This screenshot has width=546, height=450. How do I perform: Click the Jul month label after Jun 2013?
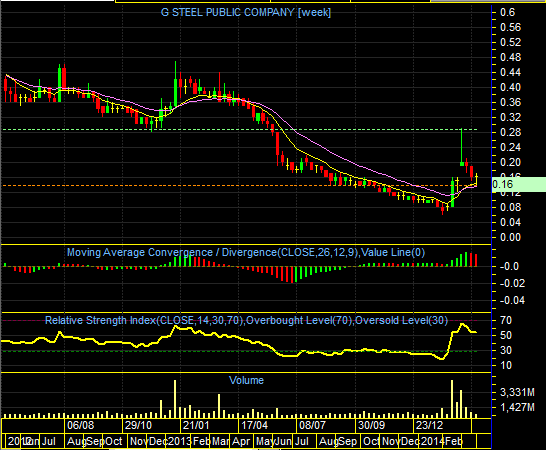[301, 441]
